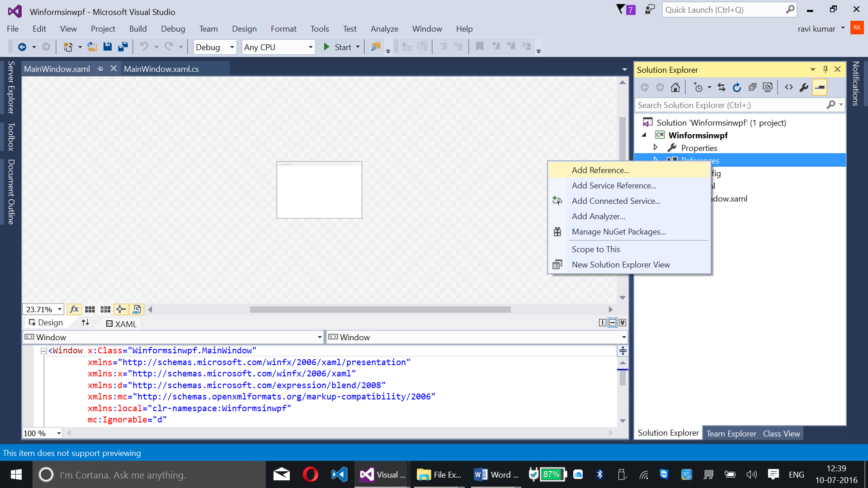
Task: Open Document Outline side panel
Action: (x=11, y=192)
